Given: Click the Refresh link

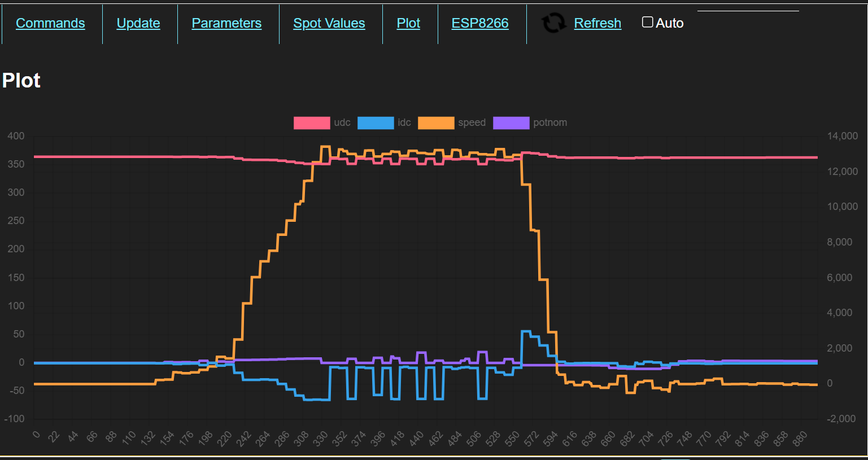Looking at the screenshot, I should click(x=597, y=23).
